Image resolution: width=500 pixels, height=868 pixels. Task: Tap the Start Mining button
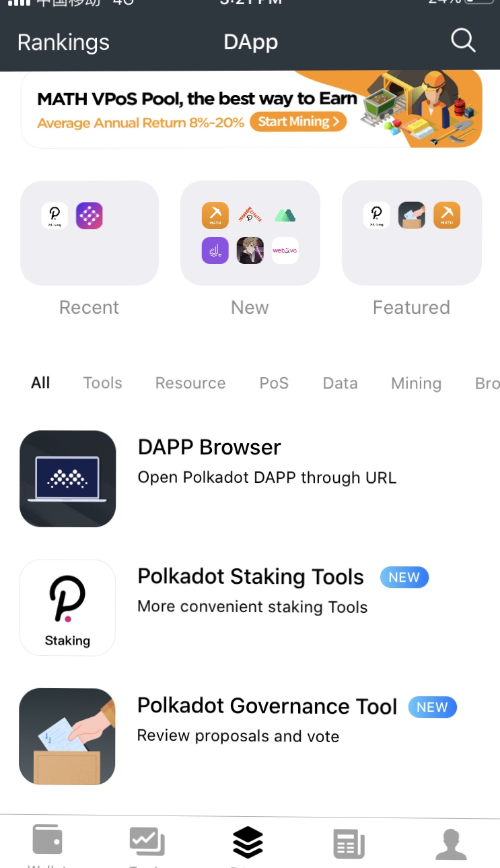click(x=298, y=122)
